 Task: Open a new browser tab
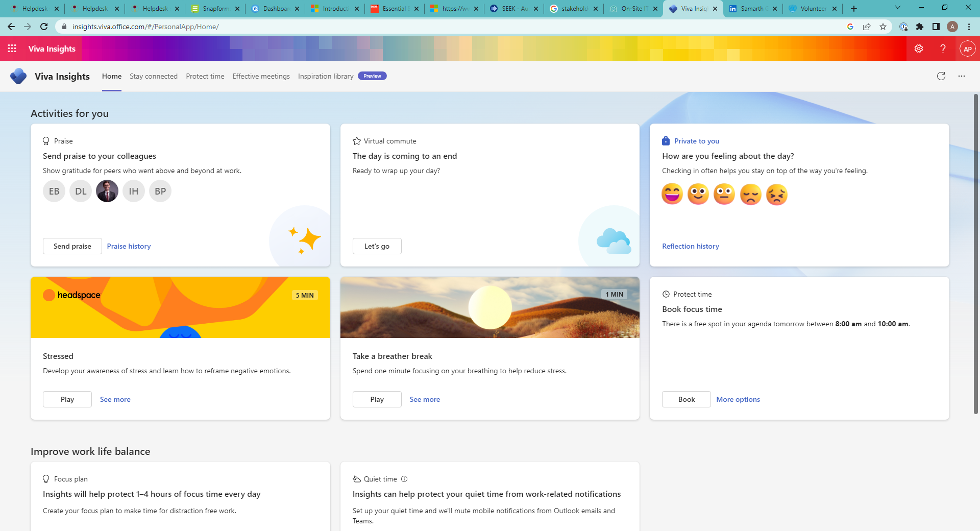coord(854,9)
